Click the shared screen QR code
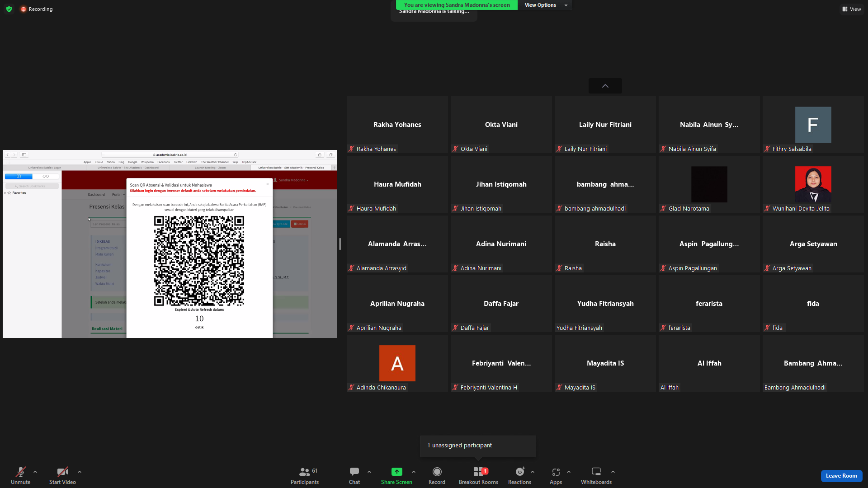Screen dimensions: 868x488 point(199,261)
